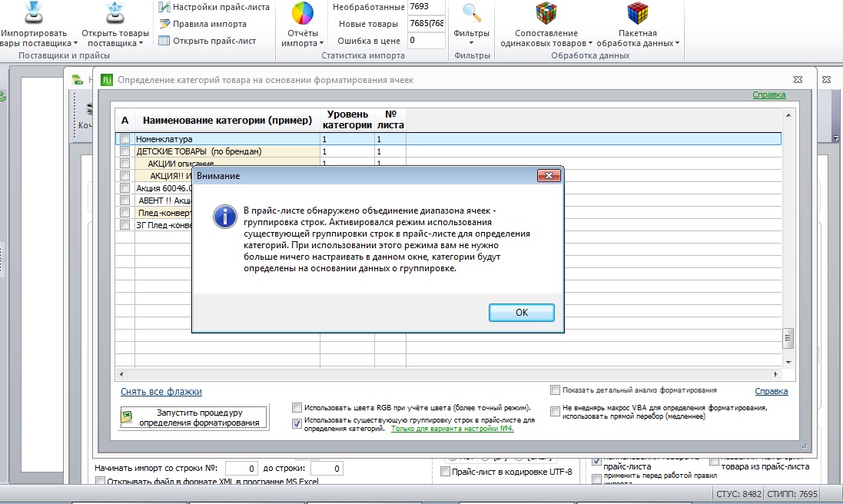Click horizontal scrollbar right arrow in table
The image size is (843, 504).
click(775, 374)
